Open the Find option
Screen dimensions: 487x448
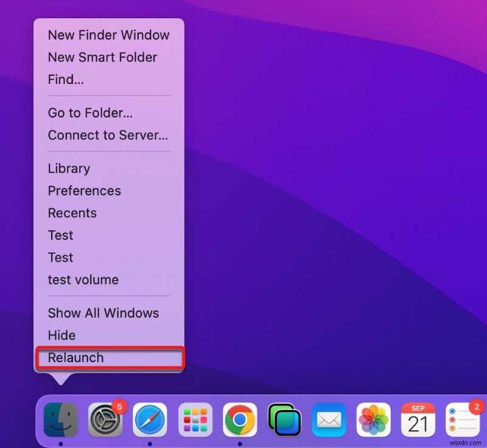coord(67,79)
